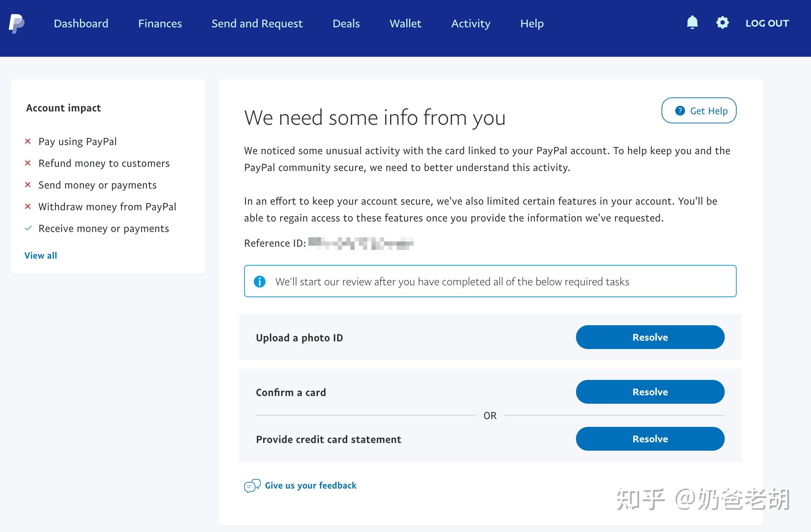The image size is (811, 532).
Task: Switch to the Wallet section
Action: tap(405, 23)
